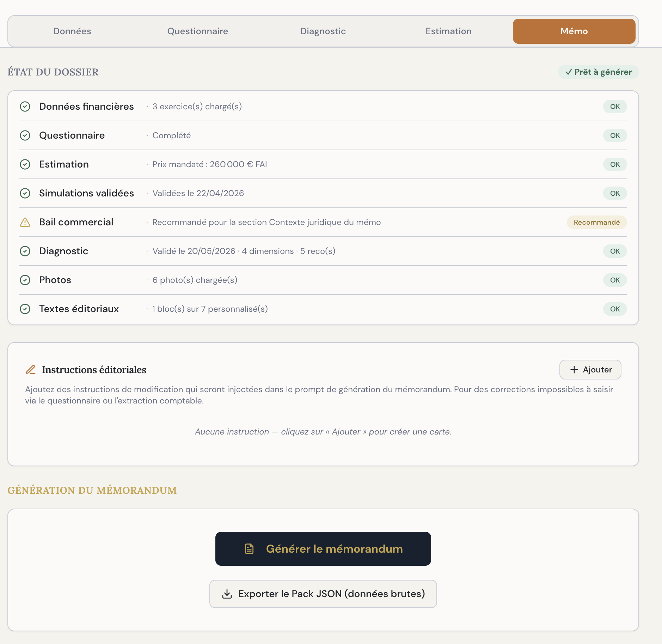The width and height of the screenshot is (662, 644).
Task: Click the OK badge on the Estimation row
Action: point(615,164)
